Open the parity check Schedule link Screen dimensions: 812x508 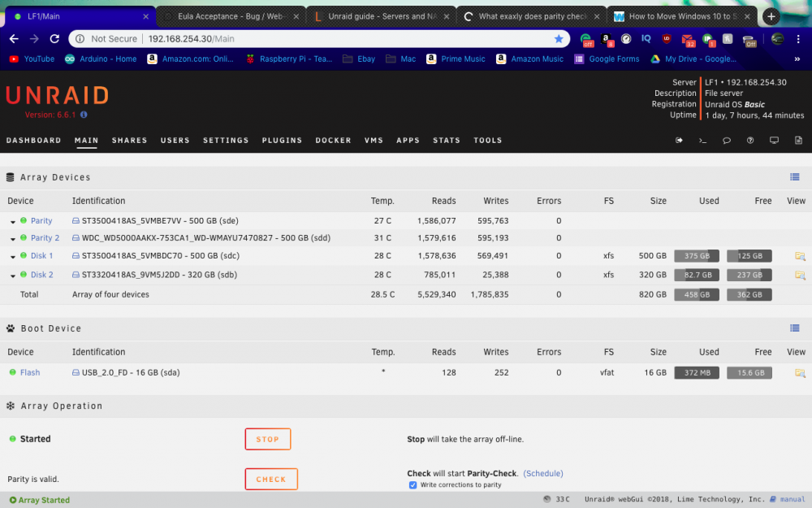(542, 473)
